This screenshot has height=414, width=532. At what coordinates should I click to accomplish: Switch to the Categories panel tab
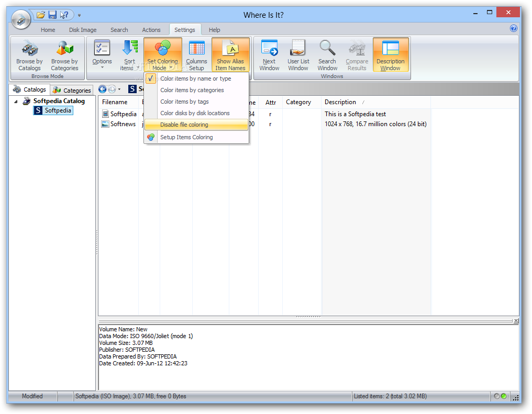(x=72, y=90)
